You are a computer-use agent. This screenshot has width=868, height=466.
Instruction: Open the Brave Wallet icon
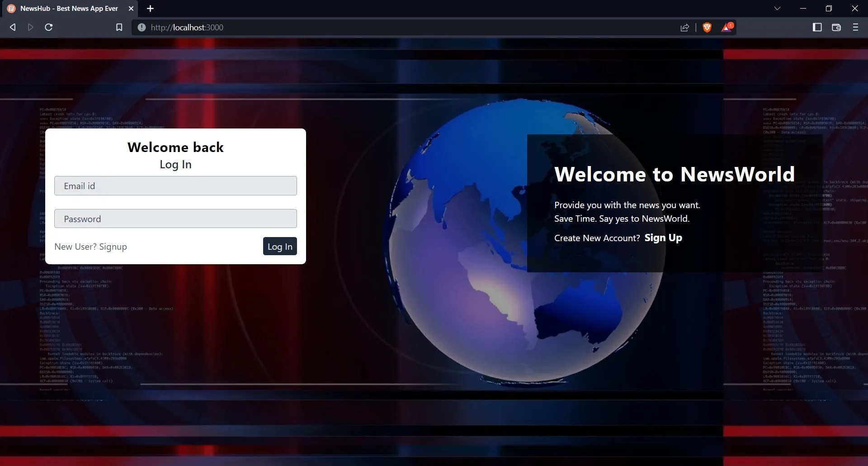(836, 27)
